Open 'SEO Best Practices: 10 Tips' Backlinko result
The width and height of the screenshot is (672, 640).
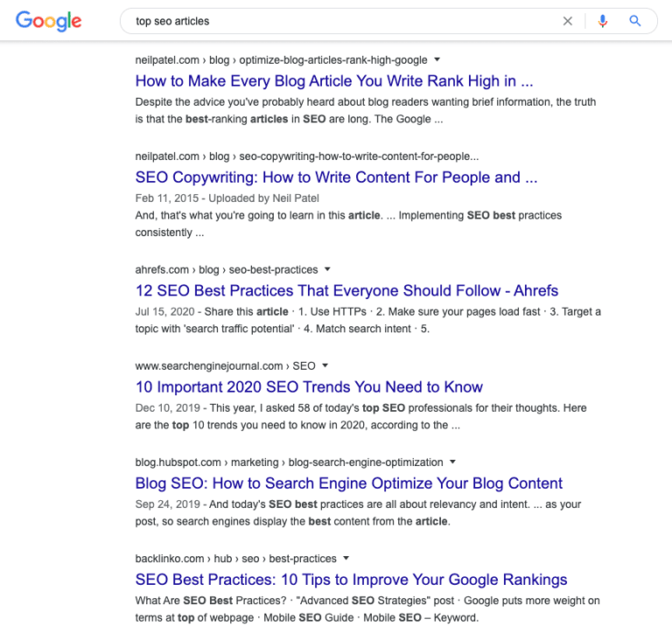[x=352, y=580]
